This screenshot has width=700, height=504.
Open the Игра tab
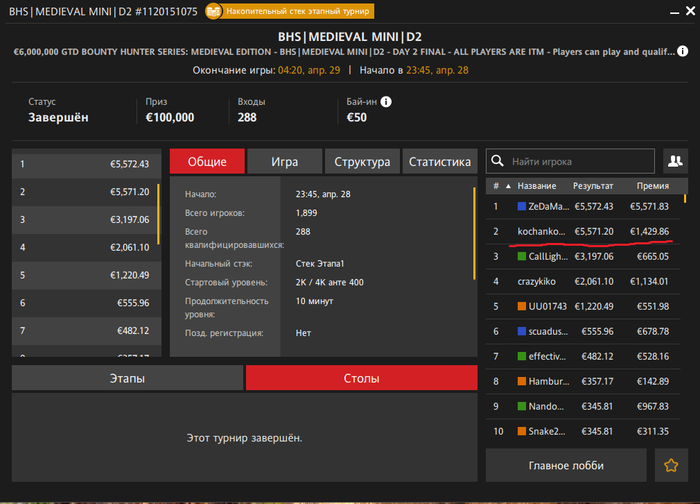[x=285, y=161]
